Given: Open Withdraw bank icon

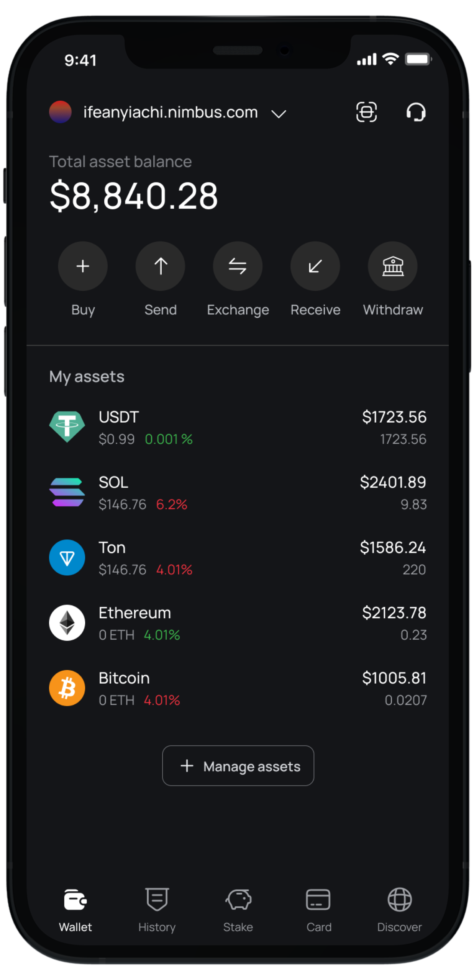Looking at the screenshot, I should [392, 266].
